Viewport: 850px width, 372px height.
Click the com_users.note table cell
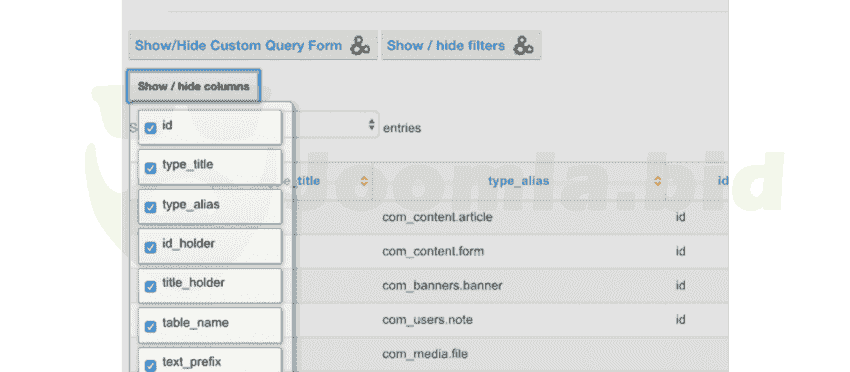click(x=427, y=320)
